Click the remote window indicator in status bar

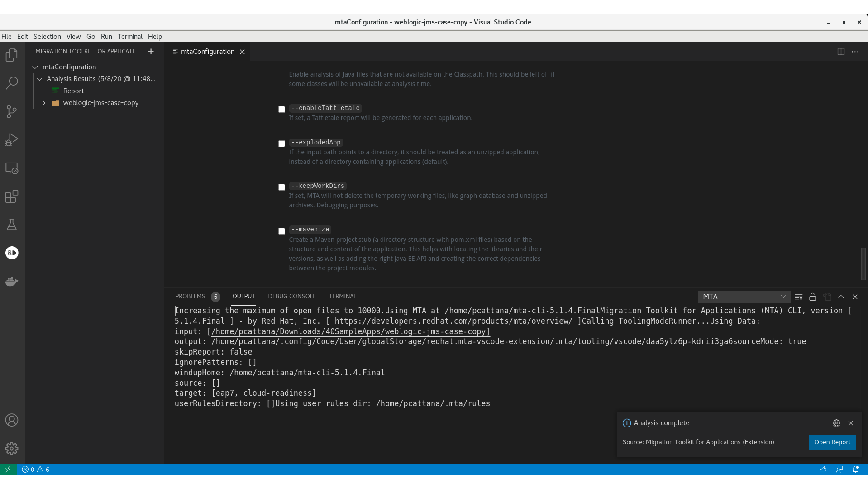(8, 469)
